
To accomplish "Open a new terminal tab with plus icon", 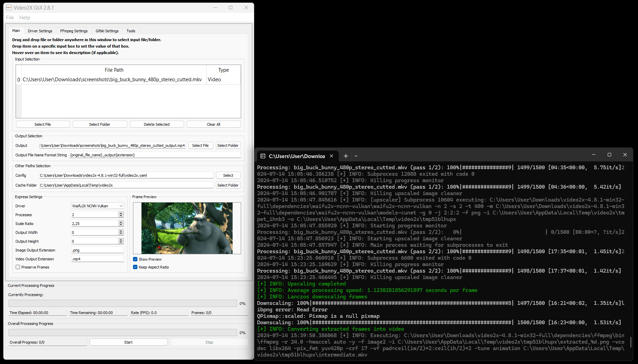I will [x=346, y=156].
